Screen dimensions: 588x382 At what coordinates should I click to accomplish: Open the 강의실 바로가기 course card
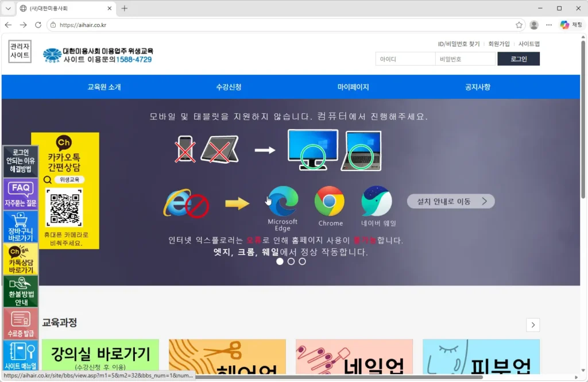tap(100, 357)
